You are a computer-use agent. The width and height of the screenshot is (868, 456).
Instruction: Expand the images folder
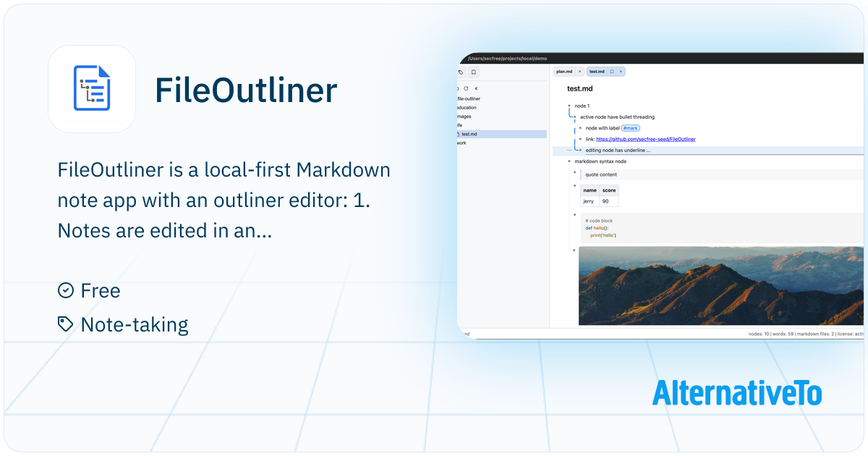coord(464,117)
